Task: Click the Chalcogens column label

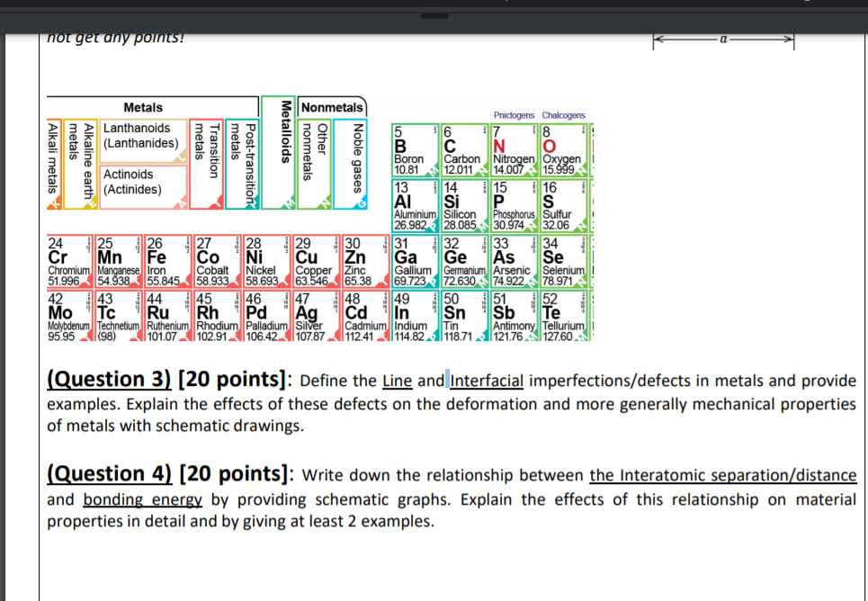Action: [563, 115]
